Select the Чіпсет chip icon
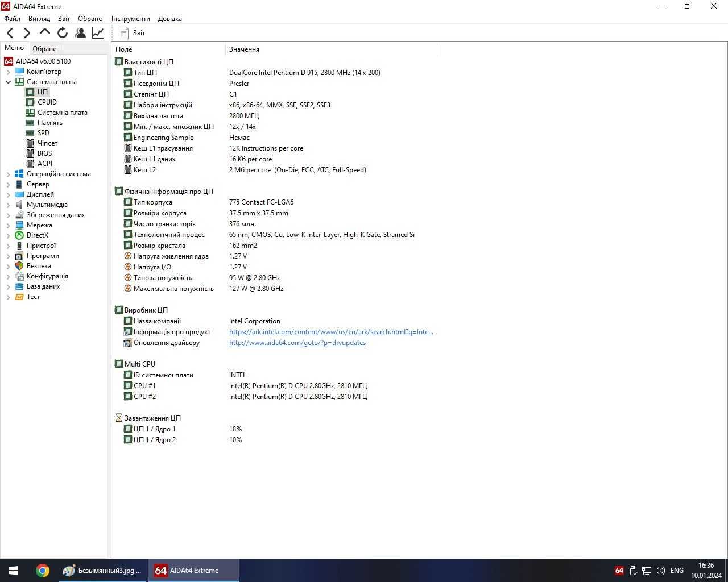 pyautogui.click(x=30, y=143)
